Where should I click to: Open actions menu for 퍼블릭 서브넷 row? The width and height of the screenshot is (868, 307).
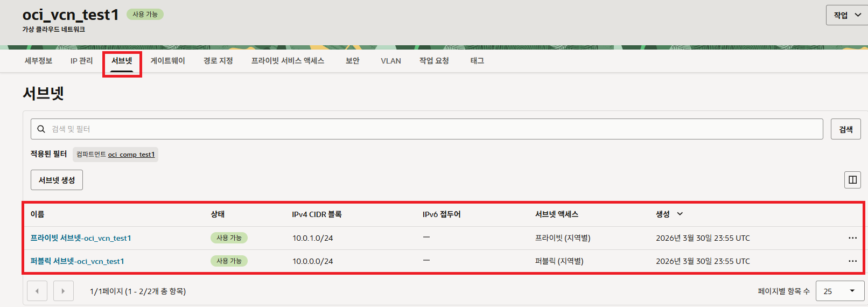(x=852, y=261)
